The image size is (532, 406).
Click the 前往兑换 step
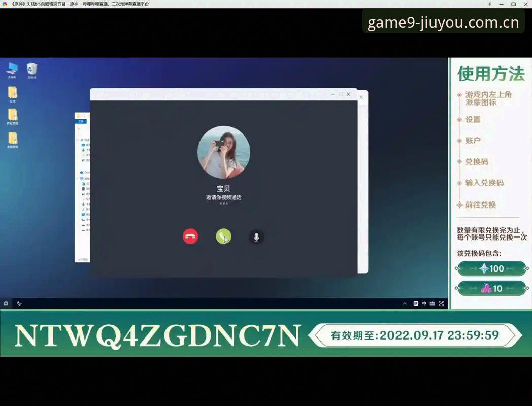tap(480, 205)
